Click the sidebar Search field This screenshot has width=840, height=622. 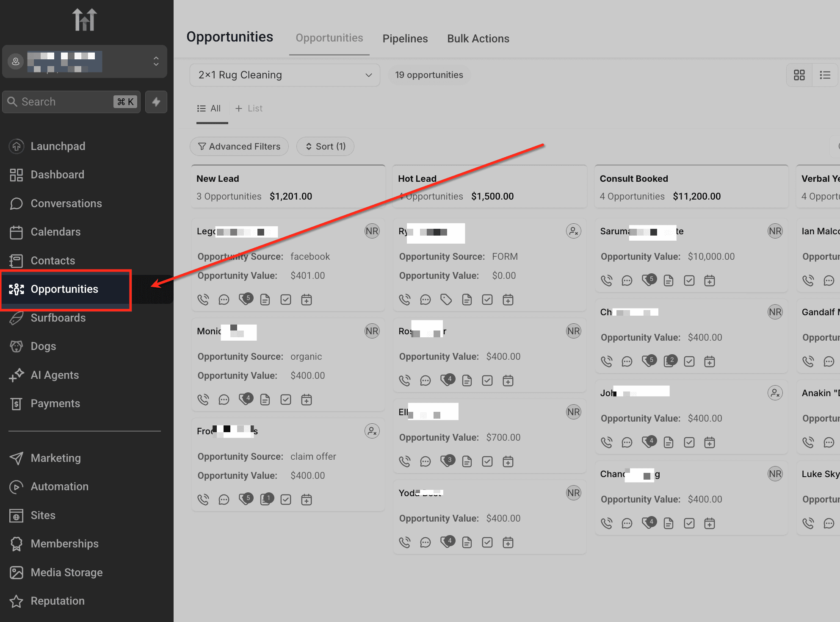[x=71, y=102]
